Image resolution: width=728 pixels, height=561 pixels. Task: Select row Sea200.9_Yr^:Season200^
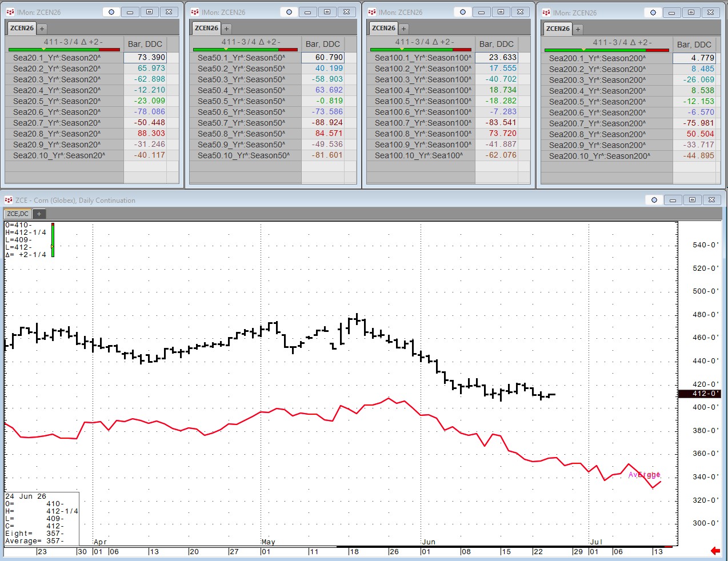coord(607,145)
